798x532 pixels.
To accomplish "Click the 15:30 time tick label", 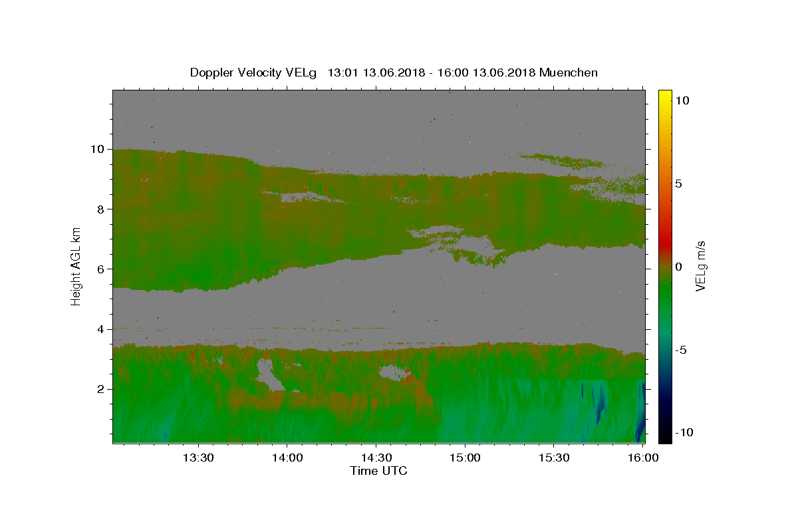I will (554, 458).
